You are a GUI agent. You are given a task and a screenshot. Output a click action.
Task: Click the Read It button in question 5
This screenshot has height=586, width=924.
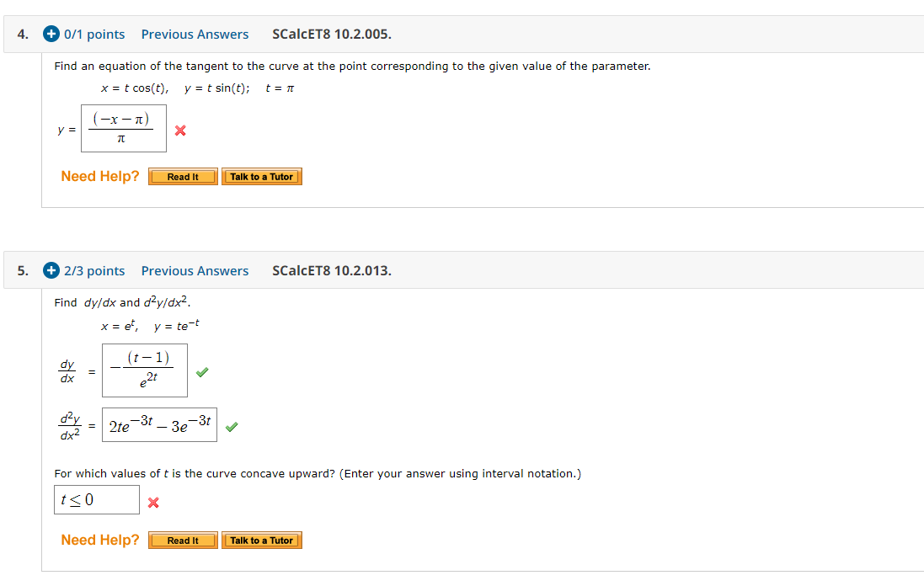tap(183, 540)
